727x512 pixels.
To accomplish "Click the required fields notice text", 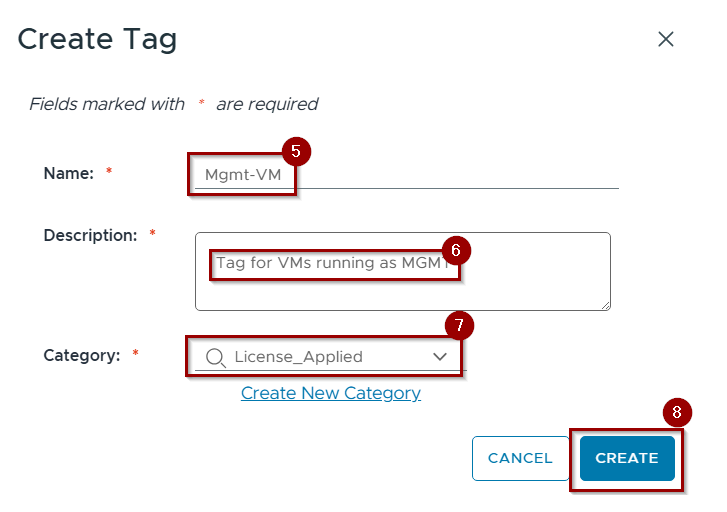I will pyautogui.click(x=173, y=104).
